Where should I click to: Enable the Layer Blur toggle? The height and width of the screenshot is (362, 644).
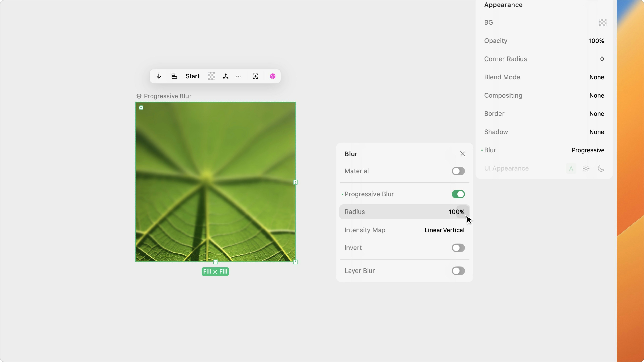tap(458, 271)
